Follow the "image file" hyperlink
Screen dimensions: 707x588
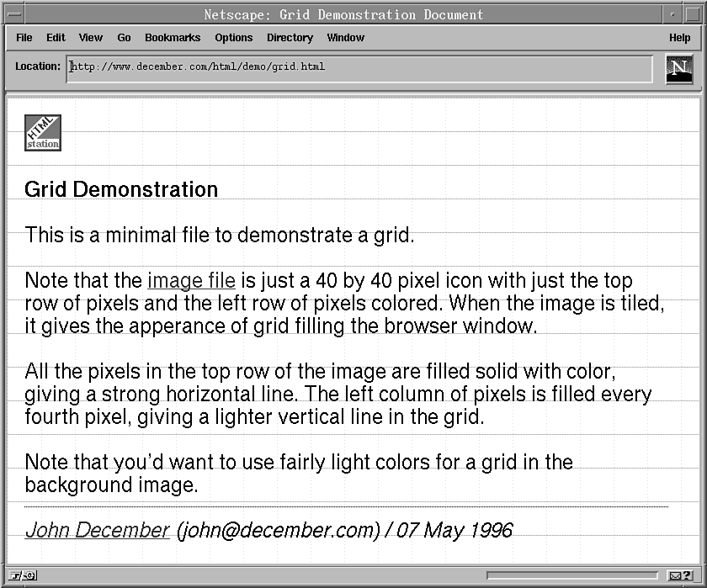click(x=191, y=281)
